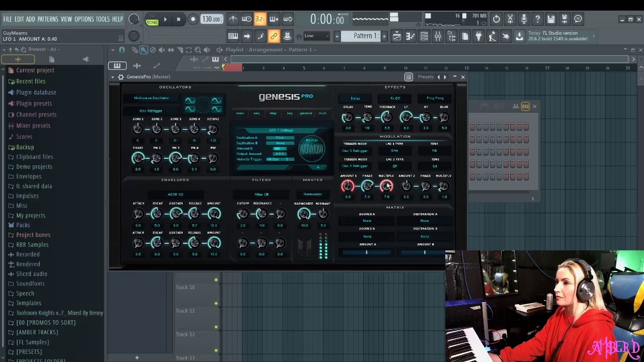Click the plus button next to Pattern 1

point(384,36)
